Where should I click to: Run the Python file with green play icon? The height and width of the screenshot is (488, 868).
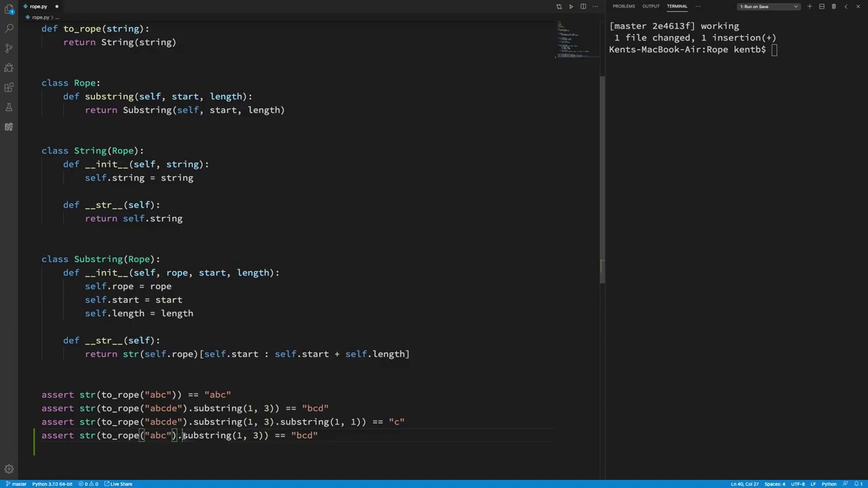pos(571,7)
